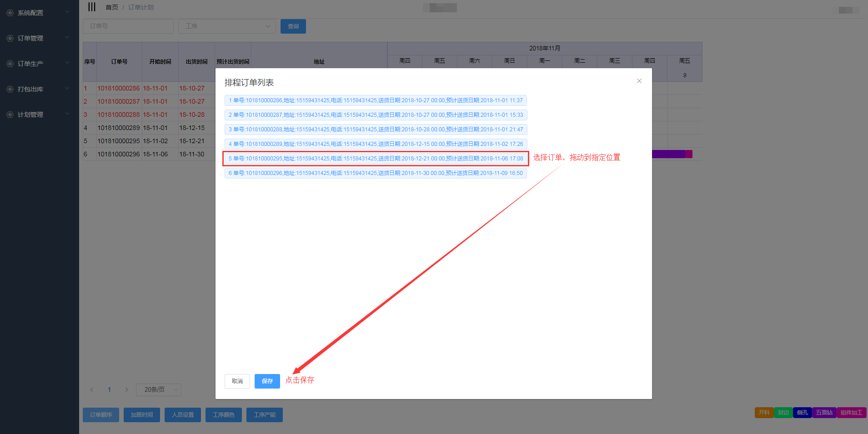Click the 取消 button in dialog
Image resolution: width=868 pixels, height=434 pixels.
[237, 381]
